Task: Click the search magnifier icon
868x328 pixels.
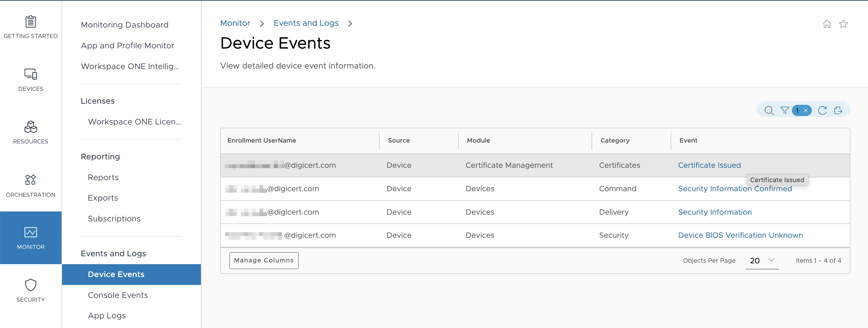Action: 769,111
